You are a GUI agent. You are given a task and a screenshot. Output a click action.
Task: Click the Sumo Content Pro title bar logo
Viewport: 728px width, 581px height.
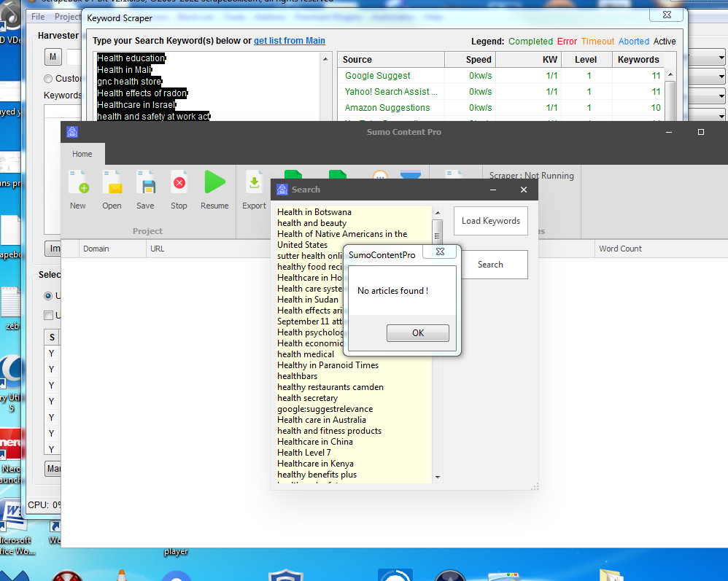[72, 132]
